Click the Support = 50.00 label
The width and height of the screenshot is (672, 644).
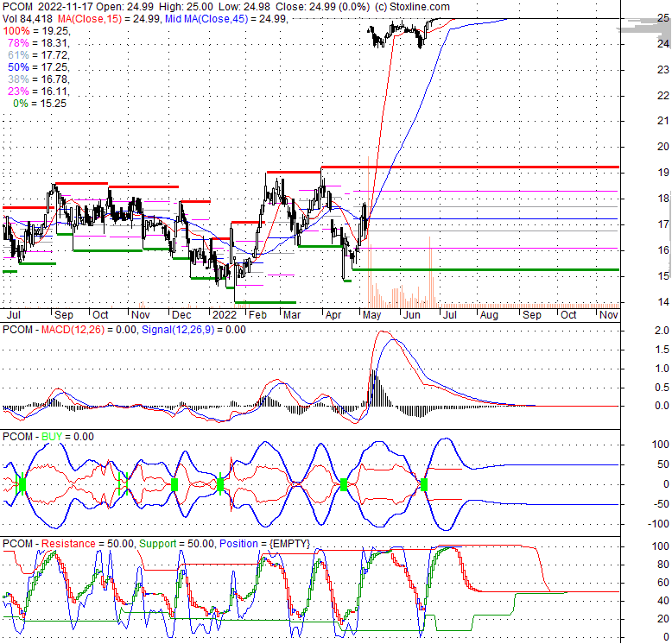pyautogui.click(x=176, y=544)
